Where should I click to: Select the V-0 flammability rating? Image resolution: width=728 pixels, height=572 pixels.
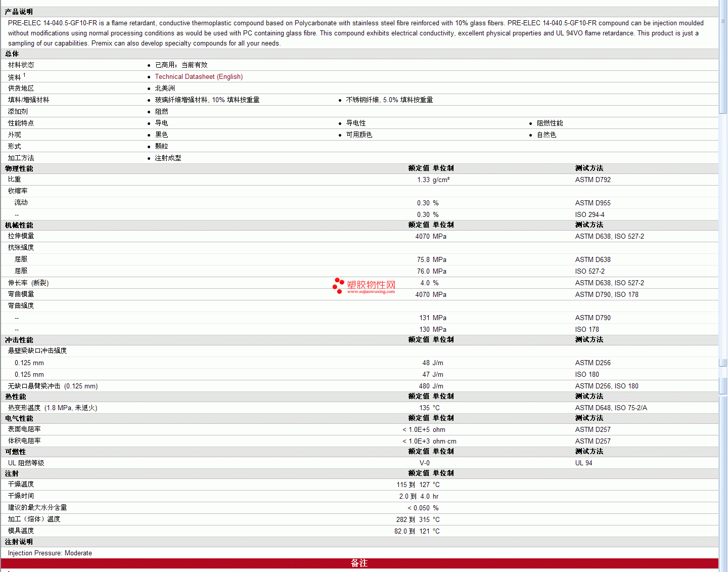pyautogui.click(x=425, y=463)
